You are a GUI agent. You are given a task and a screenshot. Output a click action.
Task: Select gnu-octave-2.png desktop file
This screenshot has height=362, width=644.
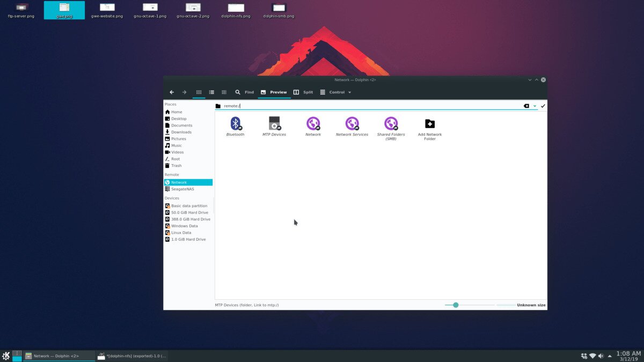[x=193, y=10]
